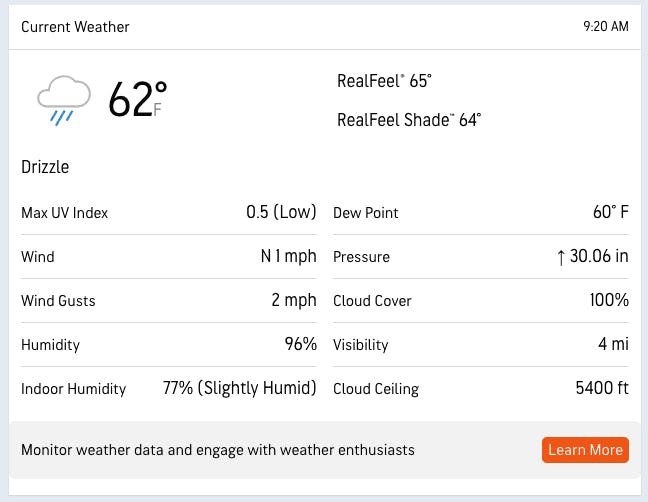Click the Max UV Index row

tap(168, 213)
